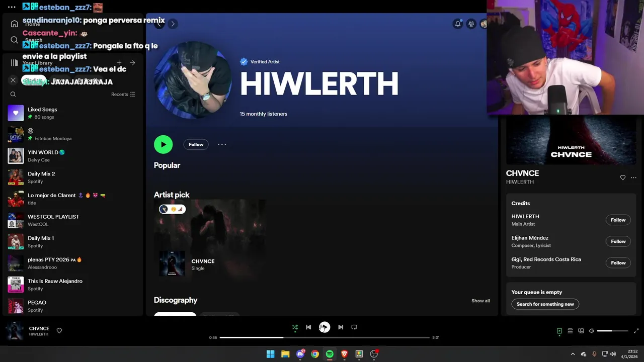Open plenas PTY 2026 playlist
Viewport: 644px width, 362px height.
[x=72, y=263]
